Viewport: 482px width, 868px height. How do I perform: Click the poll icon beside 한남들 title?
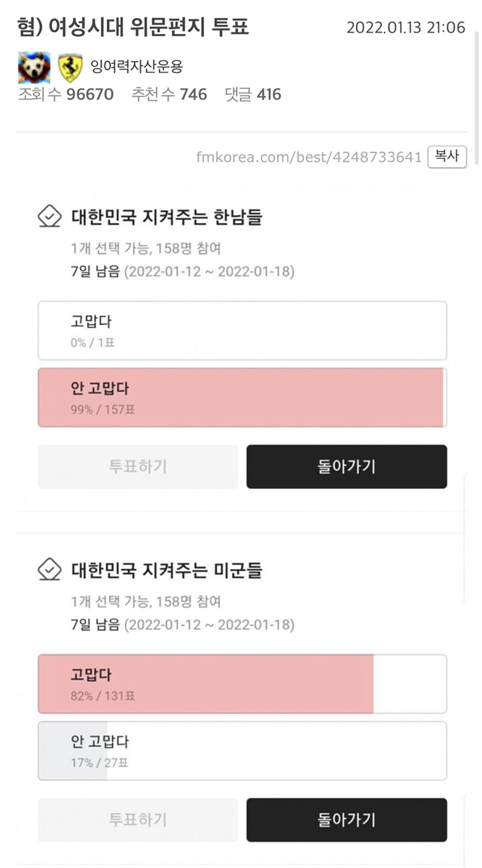pos(50,218)
